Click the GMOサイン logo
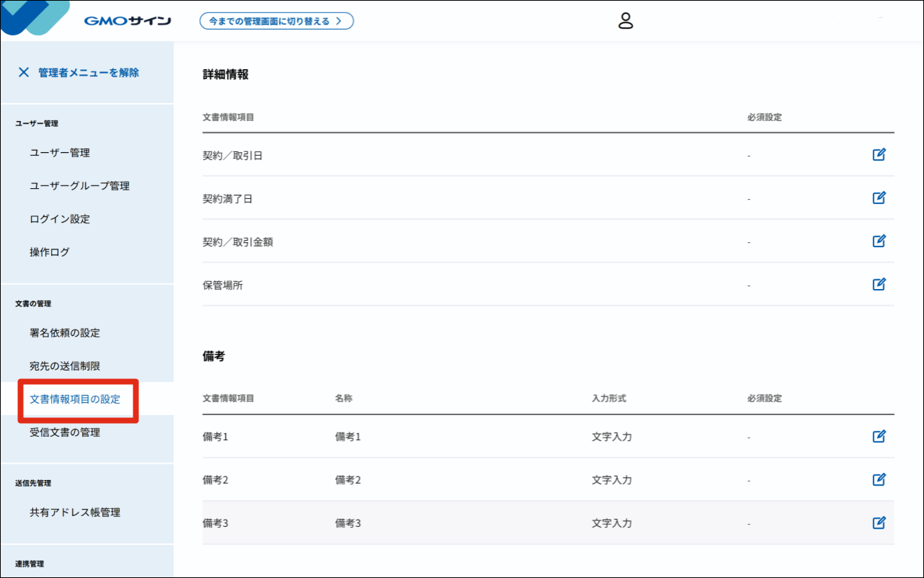Viewport: 924px width, 578px height. click(126, 19)
